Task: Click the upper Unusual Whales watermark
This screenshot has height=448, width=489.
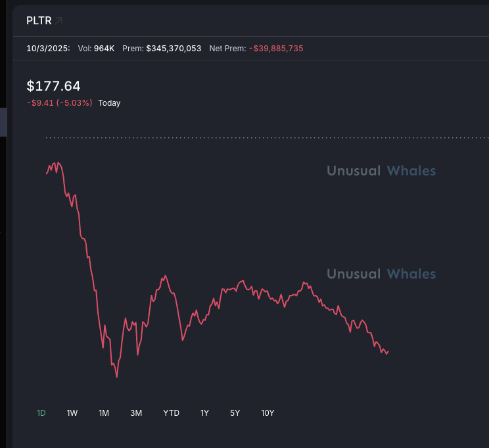Action: pyautogui.click(x=381, y=171)
